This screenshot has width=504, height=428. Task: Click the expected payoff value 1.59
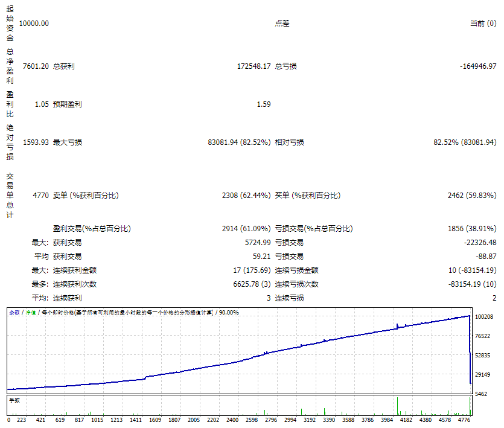(x=263, y=104)
